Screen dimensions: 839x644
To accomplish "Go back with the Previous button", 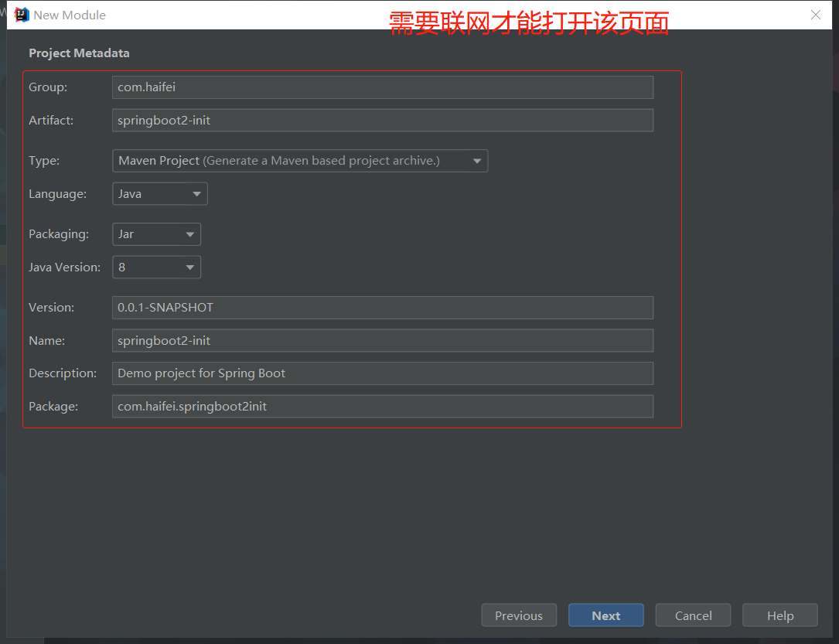I will (519, 615).
